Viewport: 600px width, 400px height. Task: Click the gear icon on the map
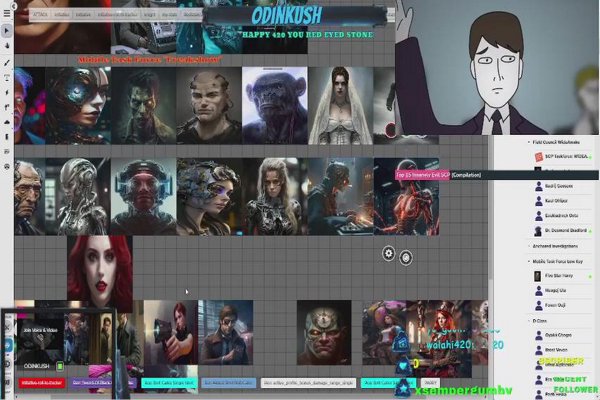tap(388, 253)
